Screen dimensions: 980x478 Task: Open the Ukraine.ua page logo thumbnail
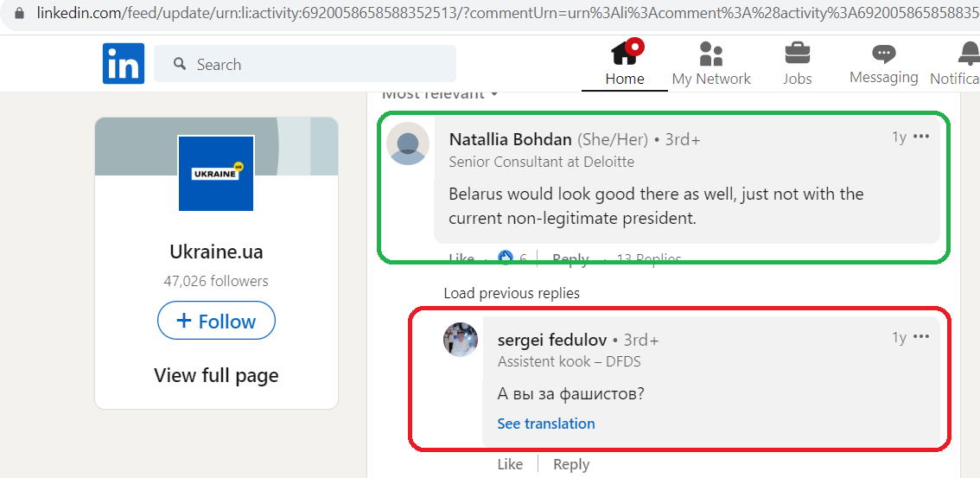pyautogui.click(x=216, y=173)
